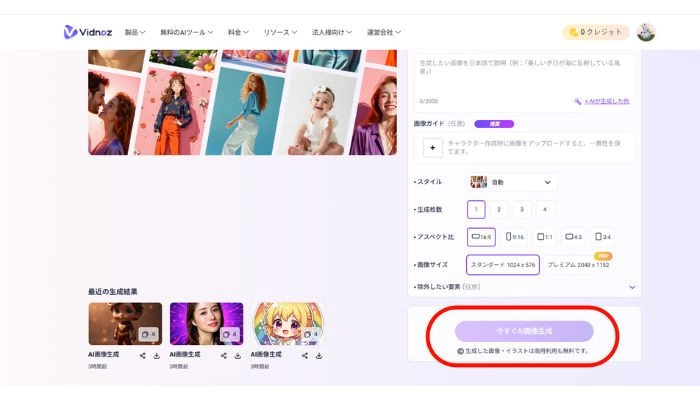Open the user profile avatar

coord(646,32)
